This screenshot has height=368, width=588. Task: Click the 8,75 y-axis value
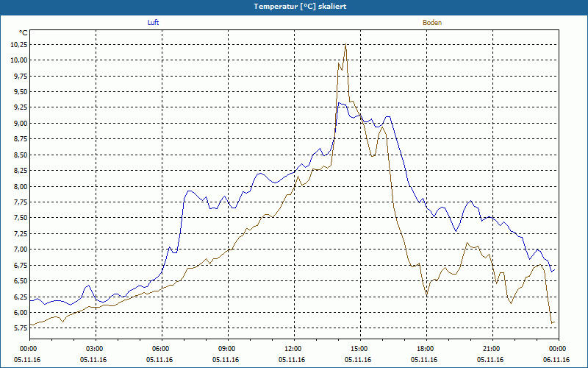click(x=21, y=139)
